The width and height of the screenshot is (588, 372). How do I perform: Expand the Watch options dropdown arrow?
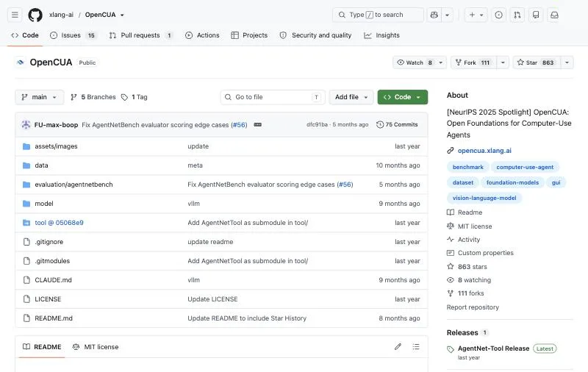[x=441, y=62]
